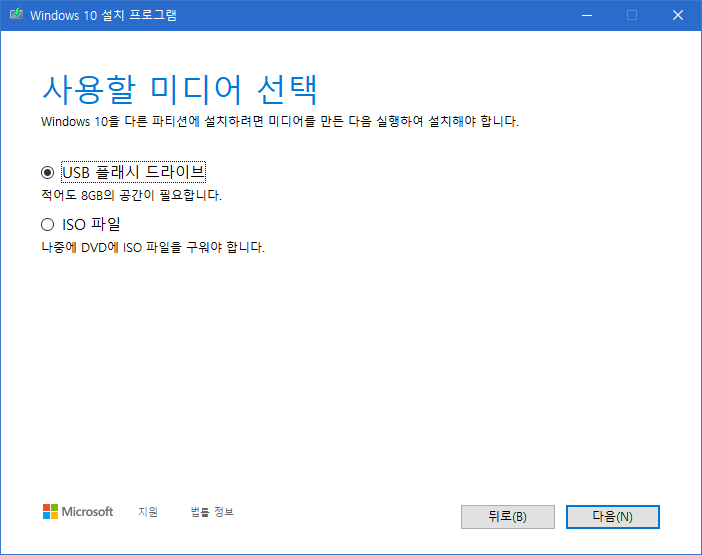Close the Windows 10 설치 프로그램 window
The height and width of the screenshot is (555, 702).
(x=678, y=15)
